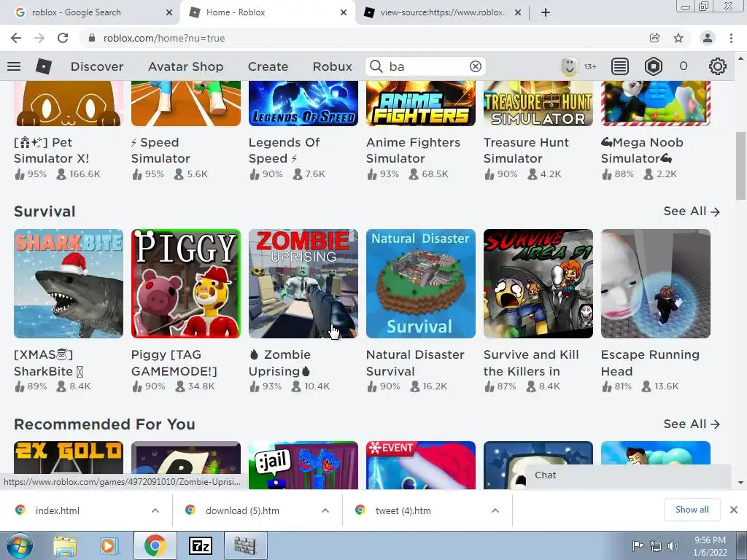Open Survive Area 51 thumbnail

(x=538, y=284)
